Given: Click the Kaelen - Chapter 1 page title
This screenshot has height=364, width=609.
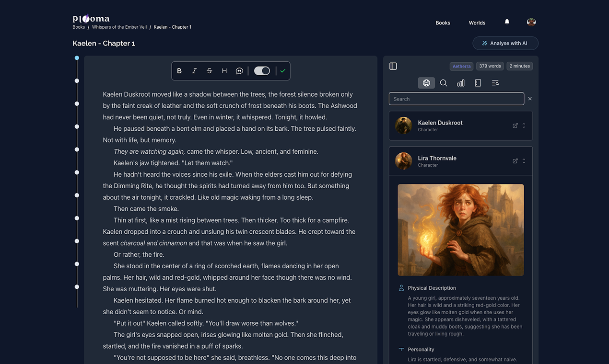Looking at the screenshot, I should (104, 43).
